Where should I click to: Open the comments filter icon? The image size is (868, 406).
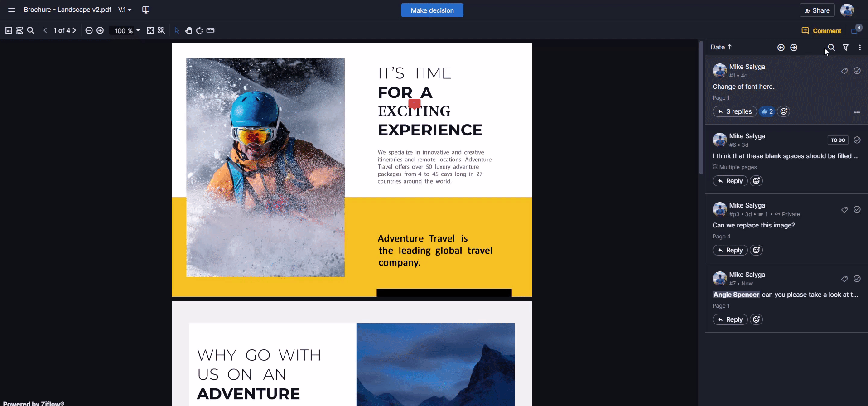[x=846, y=48]
